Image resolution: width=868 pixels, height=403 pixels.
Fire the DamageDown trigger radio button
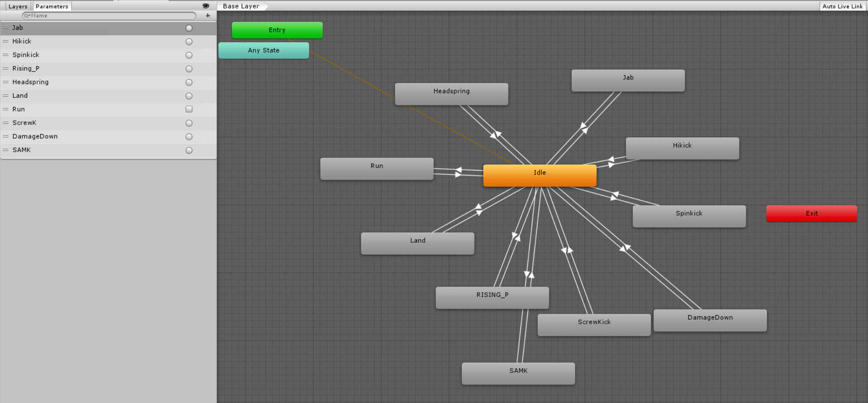click(x=189, y=137)
